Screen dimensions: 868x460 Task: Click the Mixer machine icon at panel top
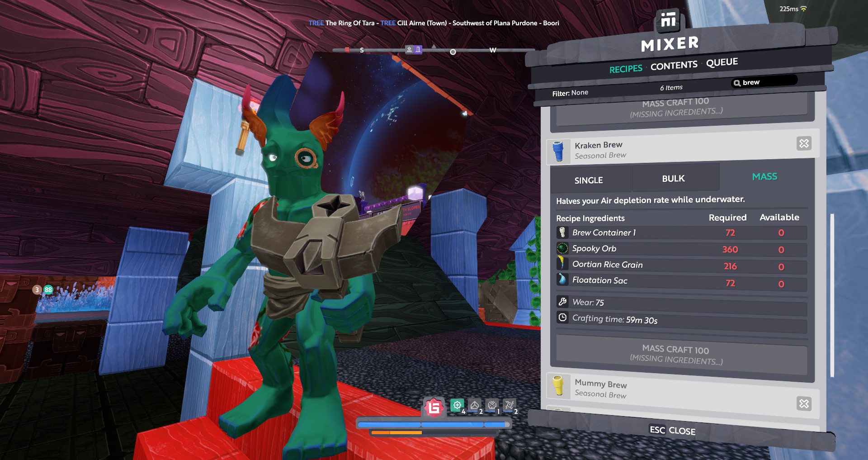(668, 20)
